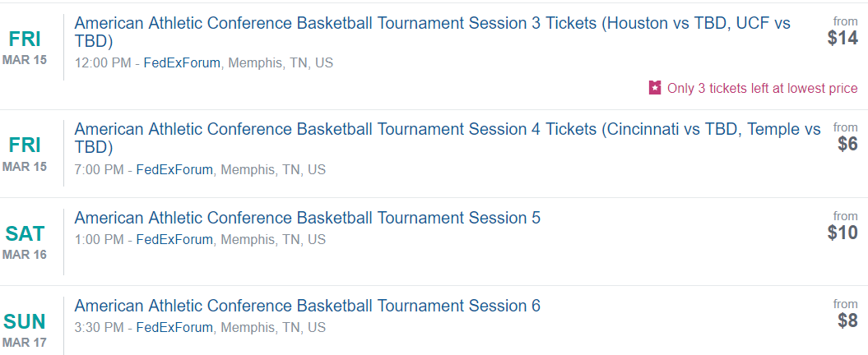
Task: Click FedExForum venue link for 7:00 PM event
Action: [x=174, y=170]
